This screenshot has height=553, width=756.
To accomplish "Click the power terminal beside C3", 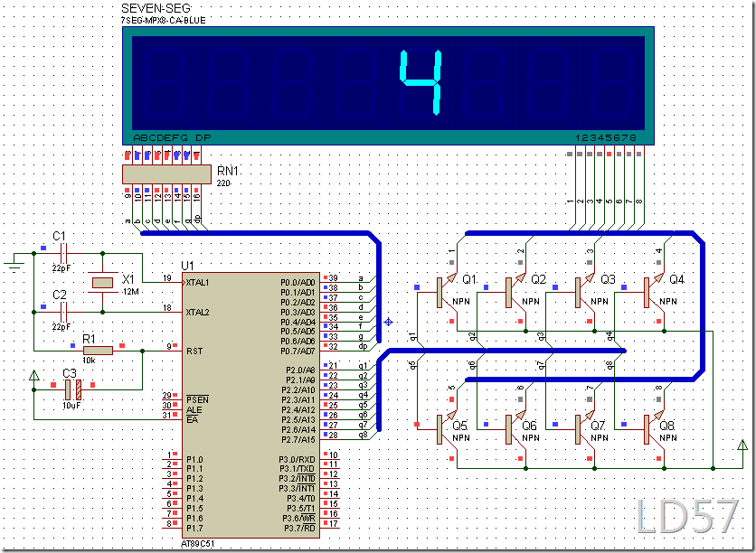I will point(33,376).
